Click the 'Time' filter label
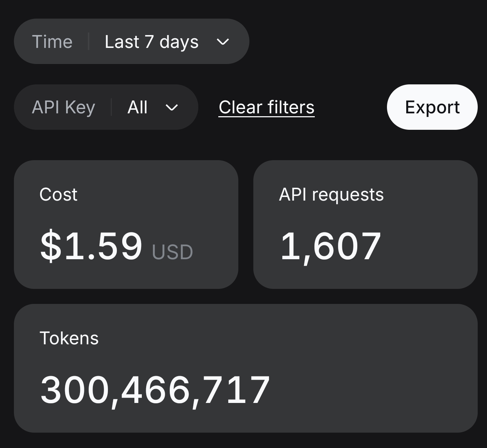The width and height of the screenshot is (487, 448). pyautogui.click(x=52, y=42)
